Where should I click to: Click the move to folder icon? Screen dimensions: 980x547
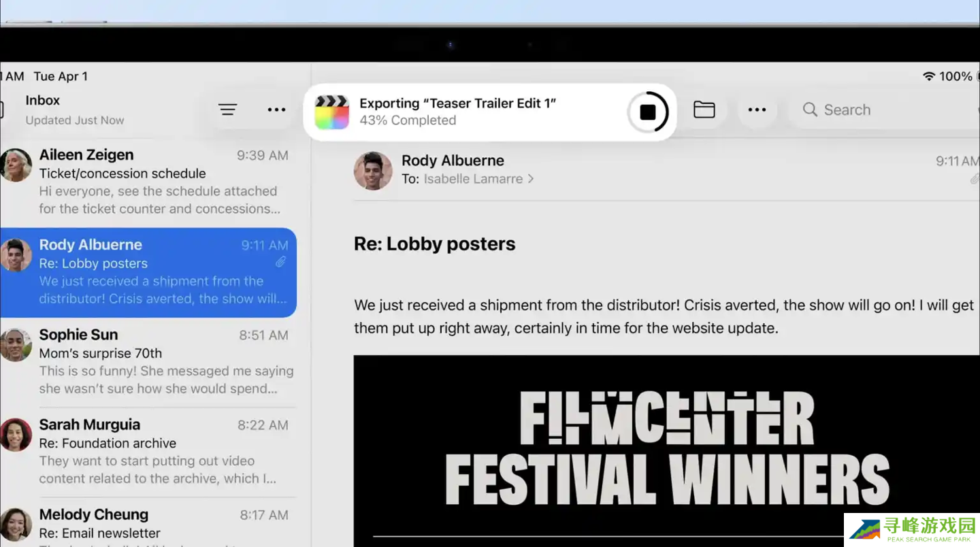click(704, 110)
